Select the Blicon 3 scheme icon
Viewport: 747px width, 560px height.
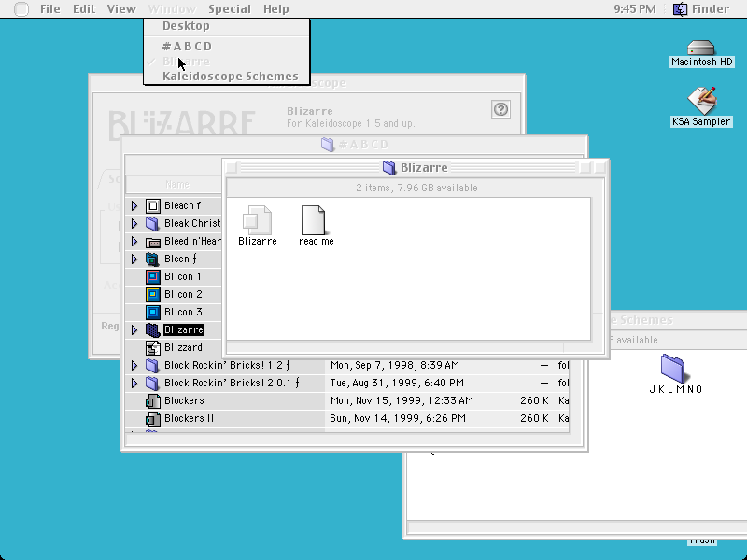[152, 313]
